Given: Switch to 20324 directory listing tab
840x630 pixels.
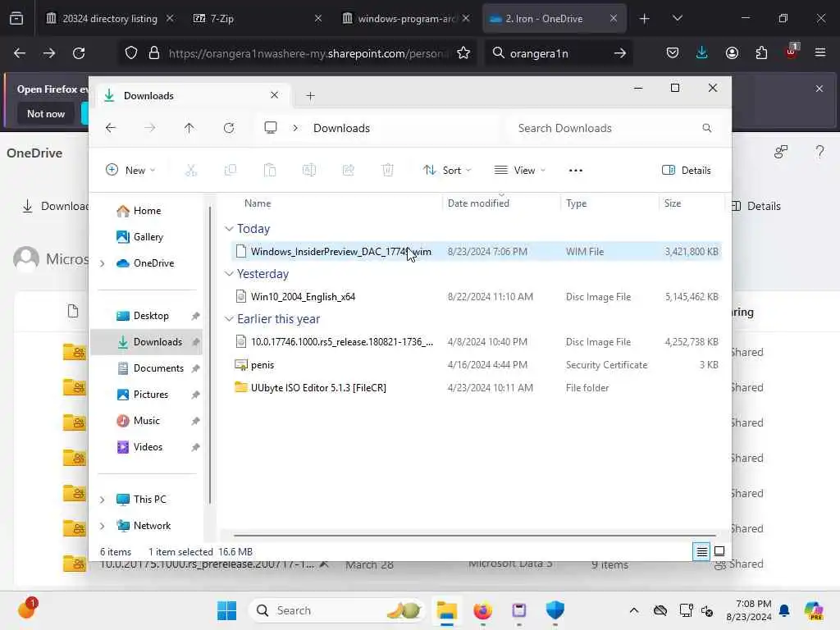Looking at the screenshot, I should coord(110,18).
